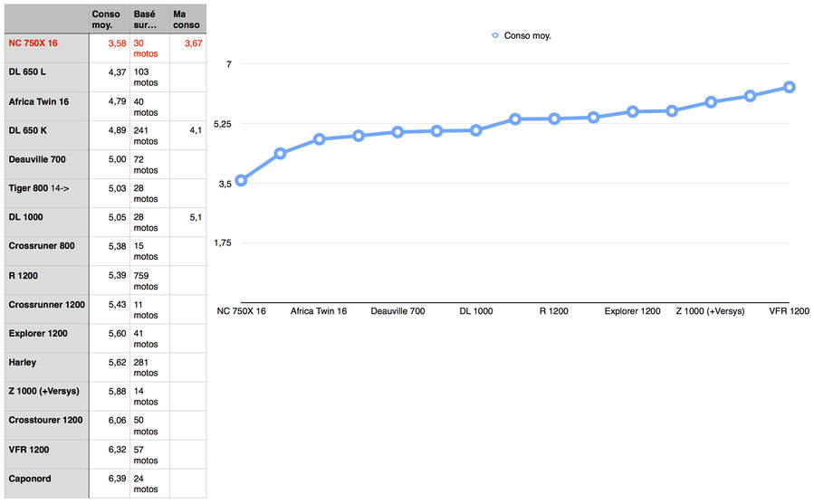The width and height of the screenshot is (814, 504).
Task: Select the cell with value 3,58
Action: click(x=110, y=48)
